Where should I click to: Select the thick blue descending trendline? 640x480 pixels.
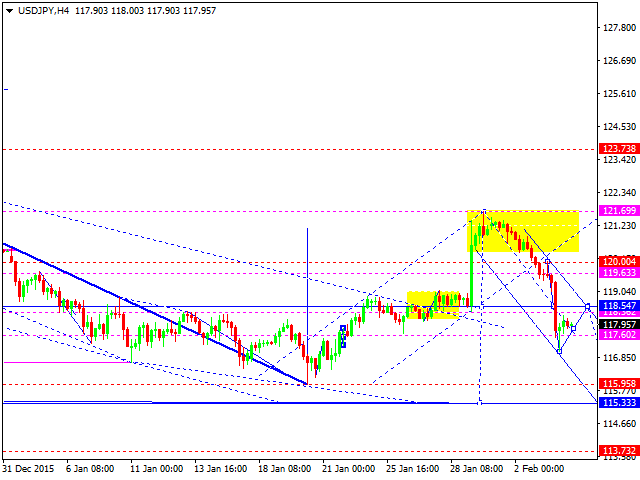[150, 309]
